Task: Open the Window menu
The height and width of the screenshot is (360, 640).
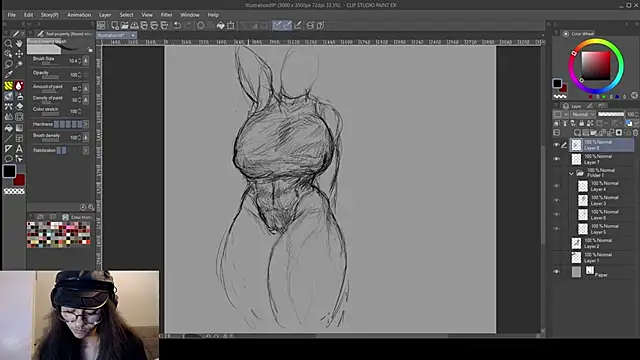Action: coord(190,15)
